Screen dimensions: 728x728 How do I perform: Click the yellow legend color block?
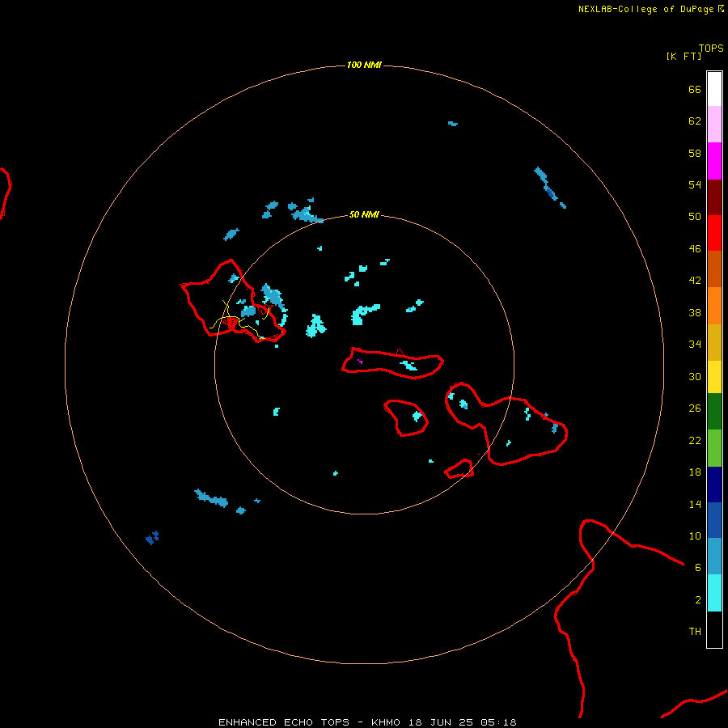tap(714, 377)
